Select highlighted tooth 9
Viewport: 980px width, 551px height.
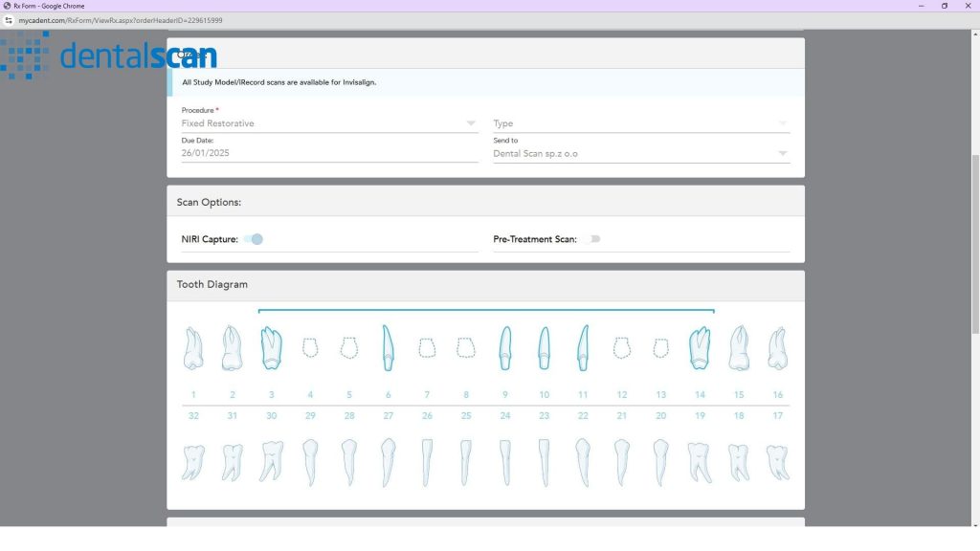505,348
